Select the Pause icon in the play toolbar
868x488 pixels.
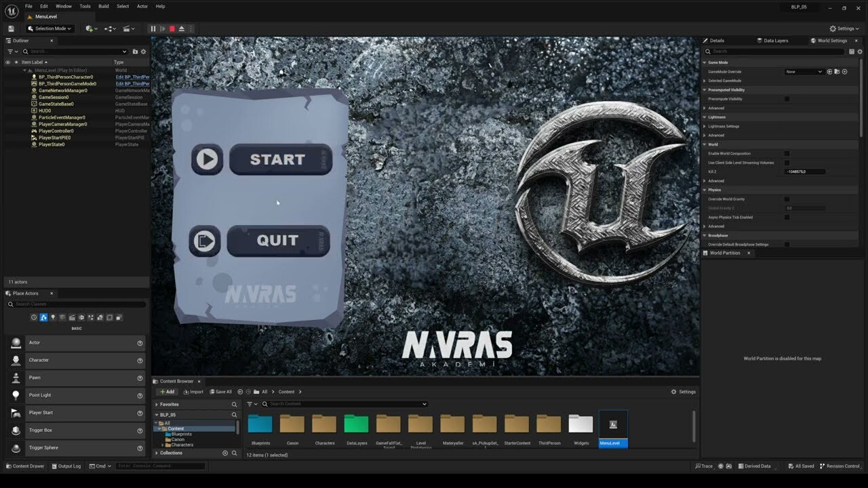(153, 28)
